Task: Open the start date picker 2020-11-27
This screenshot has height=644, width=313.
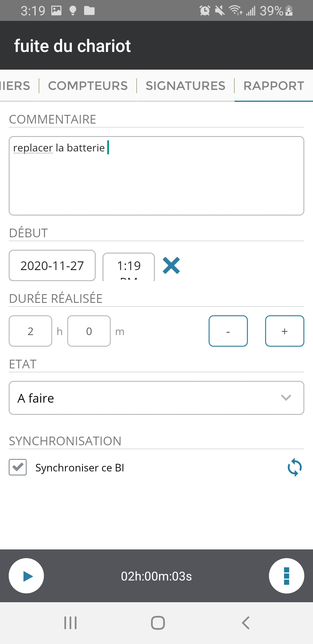Action: 52,265
